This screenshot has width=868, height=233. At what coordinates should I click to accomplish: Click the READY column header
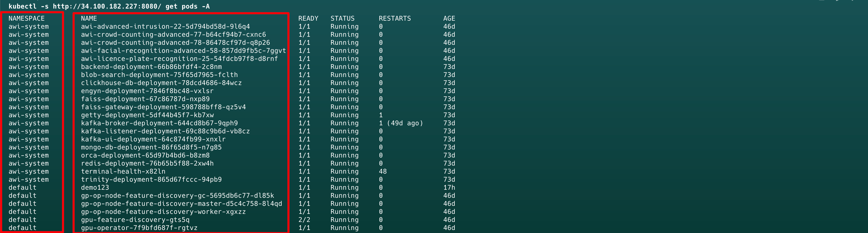(x=308, y=19)
